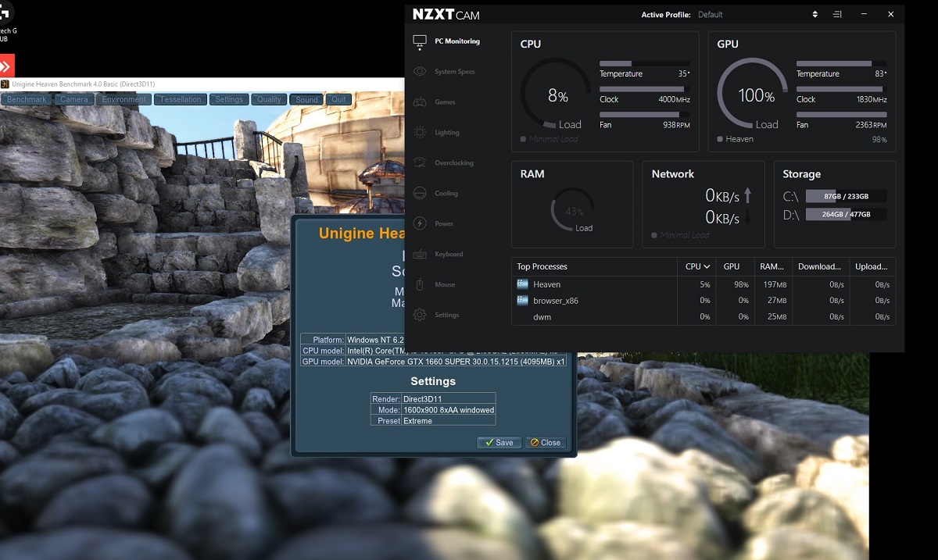The image size is (938, 560).
Task: Open Overclocking gauge icon in sidebar
Action: [420, 163]
